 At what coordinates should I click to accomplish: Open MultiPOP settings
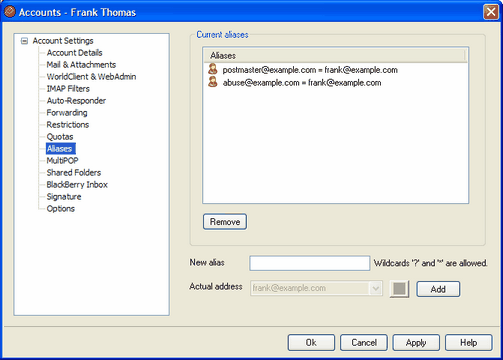coord(62,161)
